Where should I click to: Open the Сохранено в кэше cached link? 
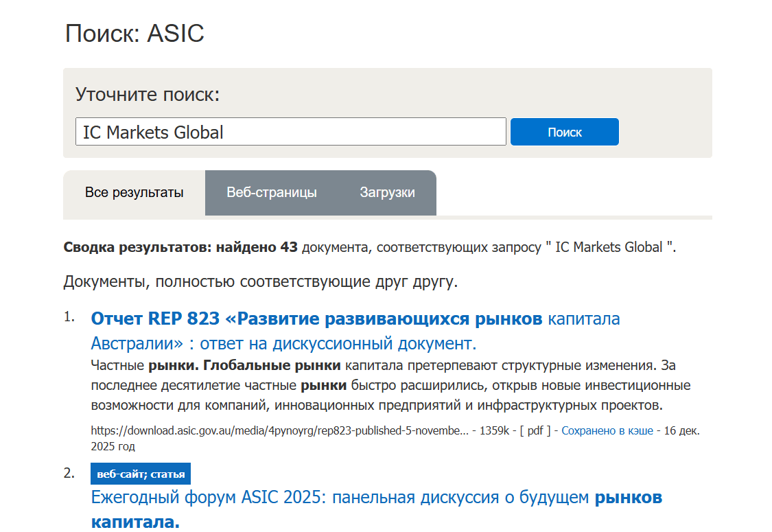[x=607, y=431]
